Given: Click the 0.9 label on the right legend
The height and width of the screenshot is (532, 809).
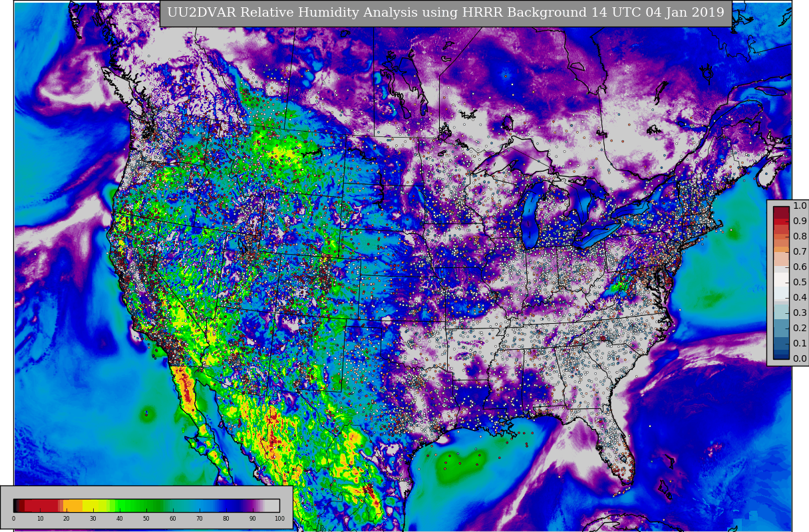Looking at the screenshot, I should 800,221.
